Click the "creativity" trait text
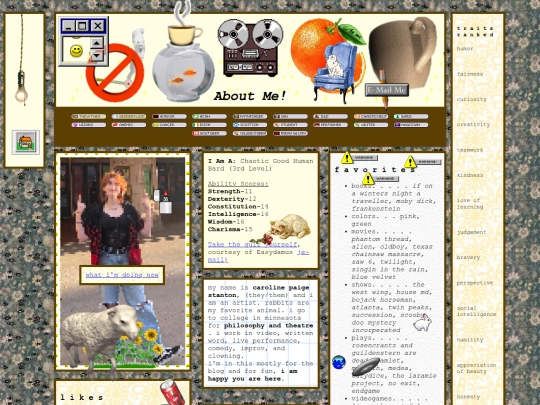Image resolution: width=540 pixels, height=405 pixels. (473, 124)
